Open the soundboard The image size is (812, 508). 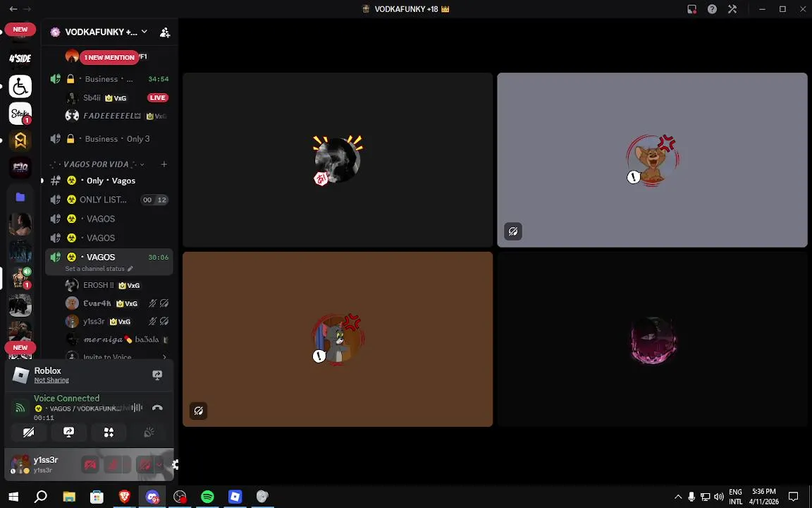pyautogui.click(x=149, y=433)
